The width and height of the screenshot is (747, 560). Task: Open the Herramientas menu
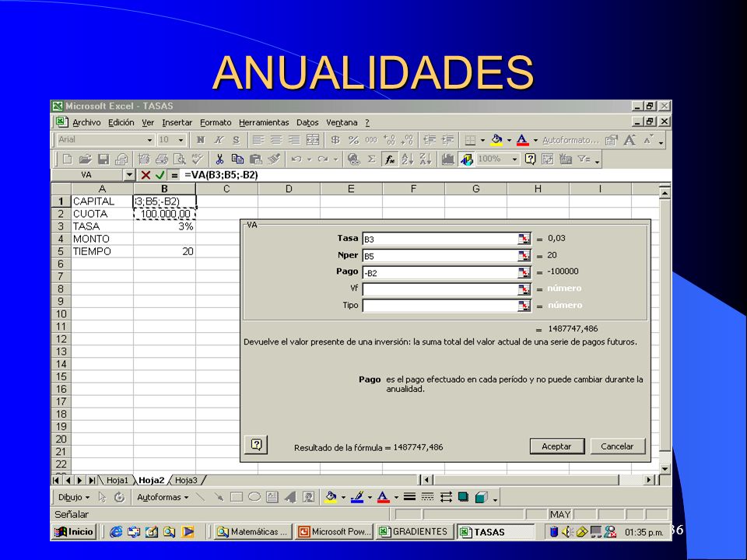264,122
